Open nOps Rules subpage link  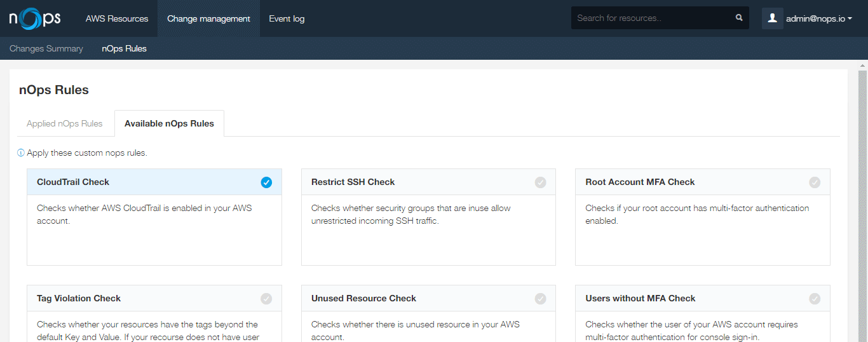click(x=124, y=48)
